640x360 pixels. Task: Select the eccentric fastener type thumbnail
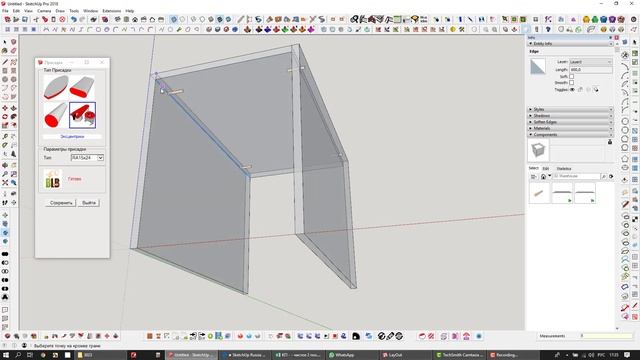point(82,115)
